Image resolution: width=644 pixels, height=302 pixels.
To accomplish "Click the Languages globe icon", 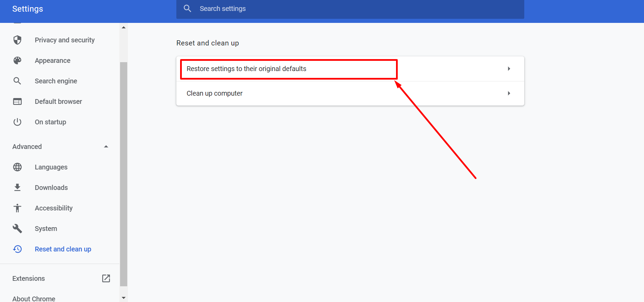I will [17, 167].
